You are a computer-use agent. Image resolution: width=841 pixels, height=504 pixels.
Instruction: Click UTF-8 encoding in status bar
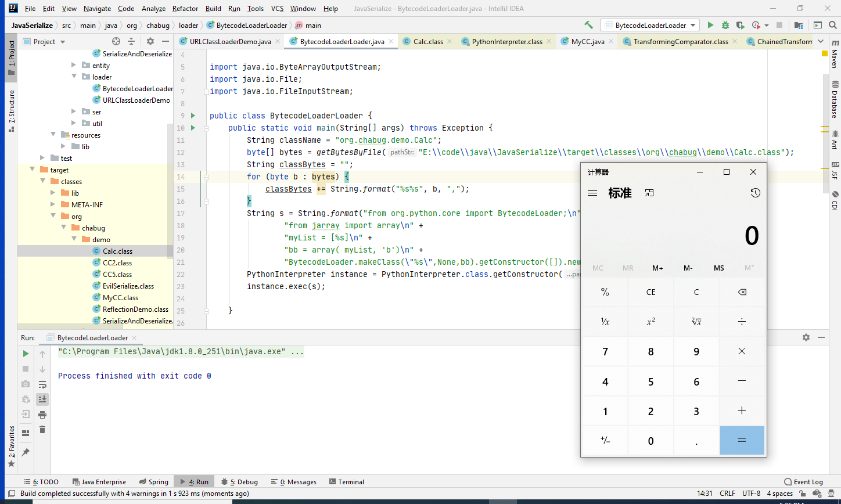(751, 494)
